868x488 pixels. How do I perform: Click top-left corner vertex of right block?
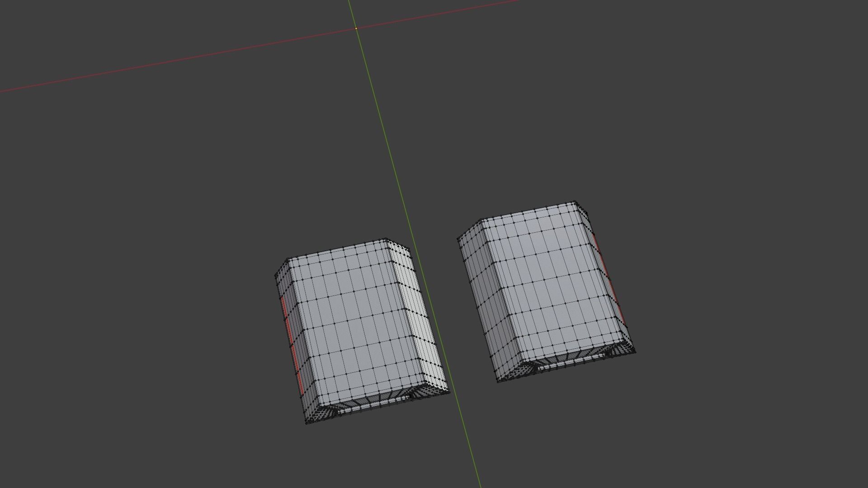(458, 239)
